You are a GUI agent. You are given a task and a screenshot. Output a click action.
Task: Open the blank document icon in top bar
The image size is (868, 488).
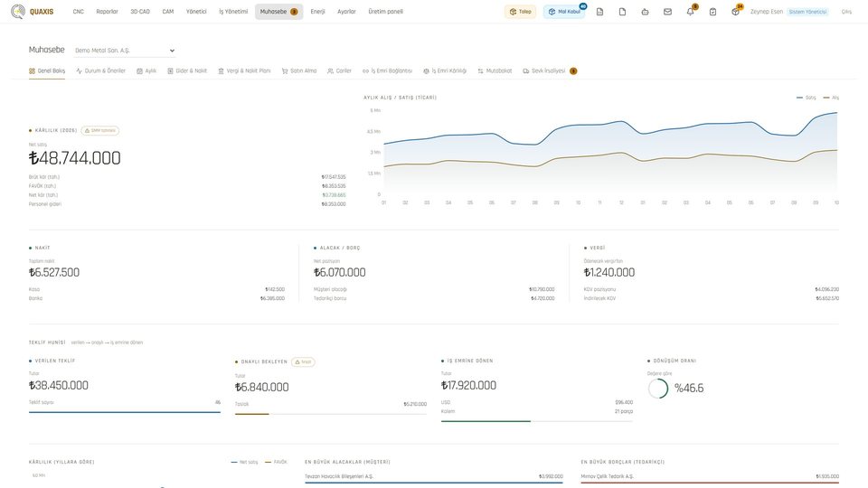click(x=622, y=12)
